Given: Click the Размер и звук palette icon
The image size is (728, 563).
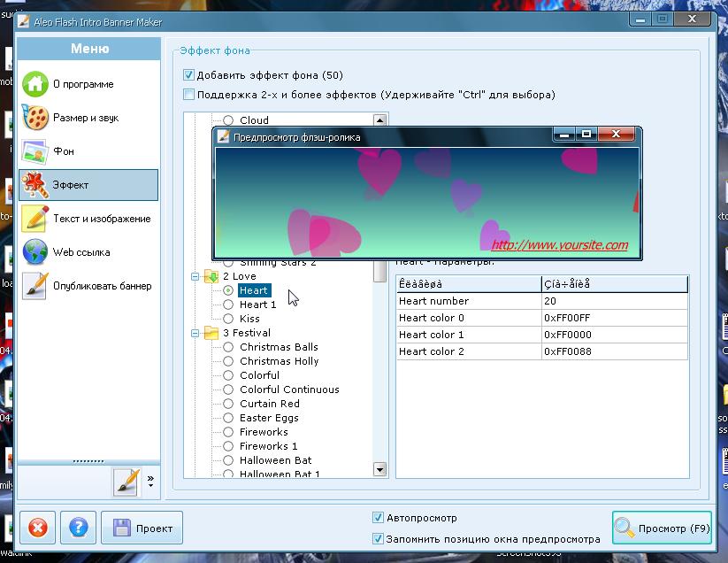Looking at the screenshot, I should tap(34, 118).
